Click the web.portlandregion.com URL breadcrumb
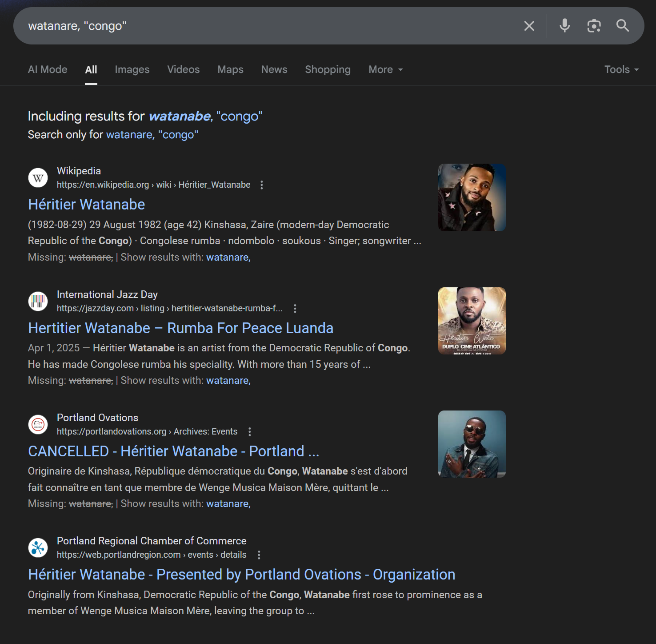The height and width of the screenshot is (644, 656). 152,555
